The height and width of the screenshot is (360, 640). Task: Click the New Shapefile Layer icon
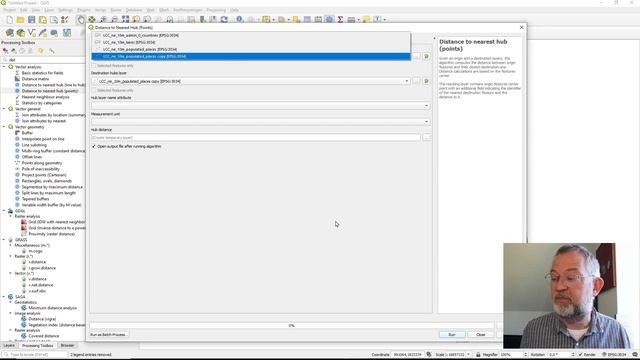31,33
